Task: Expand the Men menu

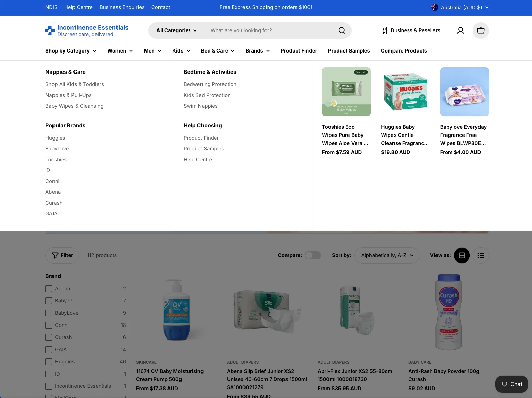Action: pos(152,51)
